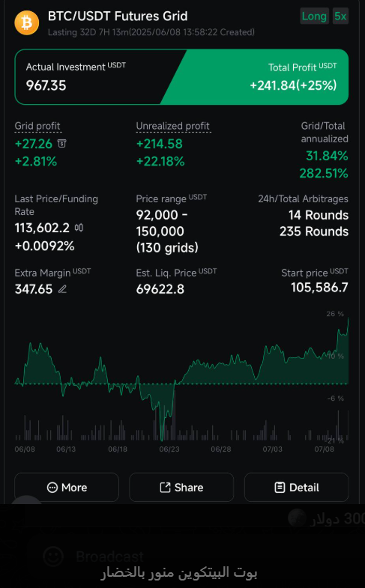Tap the Long position tag
This screenshot has height=588, width=365.
click(314, 16)
